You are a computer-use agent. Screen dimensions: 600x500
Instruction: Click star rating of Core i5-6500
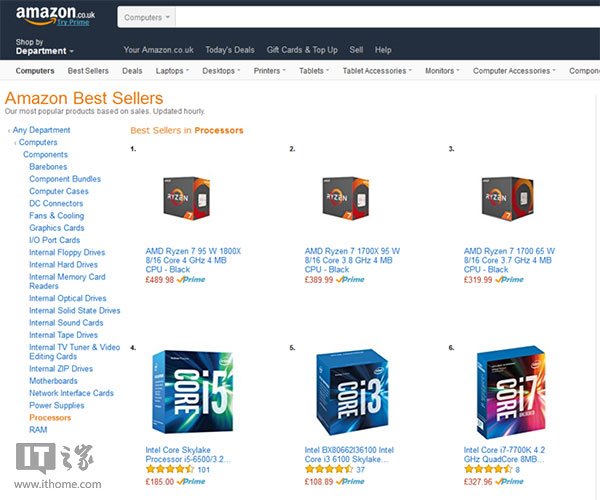170,469
